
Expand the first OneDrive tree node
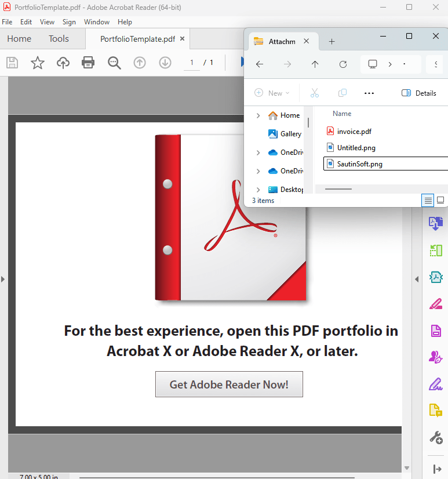pos(258,153)
